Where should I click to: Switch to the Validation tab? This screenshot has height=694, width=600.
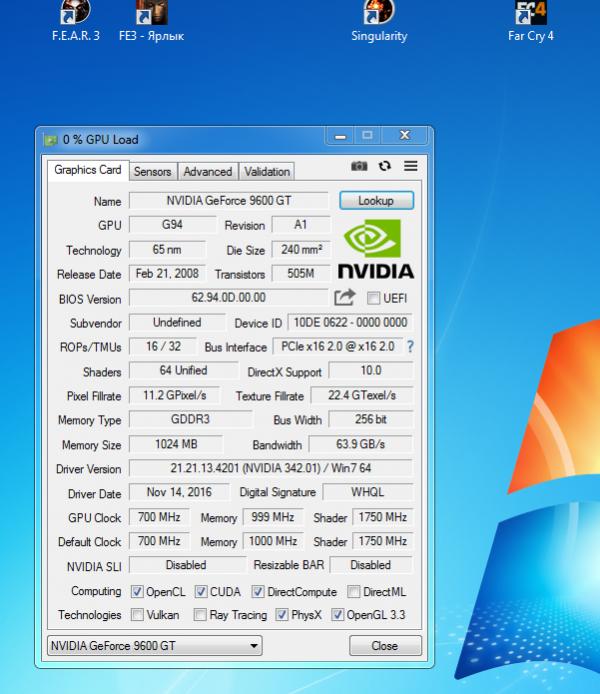(x=267, y=172)
